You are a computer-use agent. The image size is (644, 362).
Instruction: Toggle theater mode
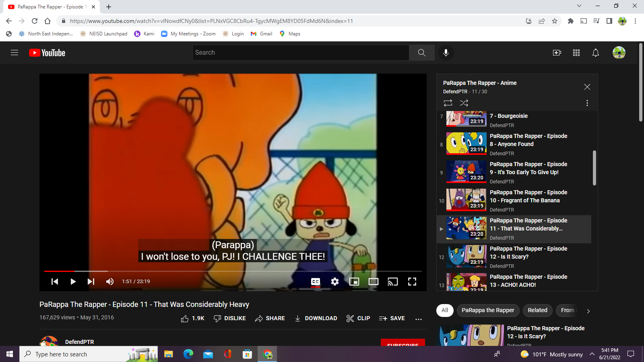(374, 282)
